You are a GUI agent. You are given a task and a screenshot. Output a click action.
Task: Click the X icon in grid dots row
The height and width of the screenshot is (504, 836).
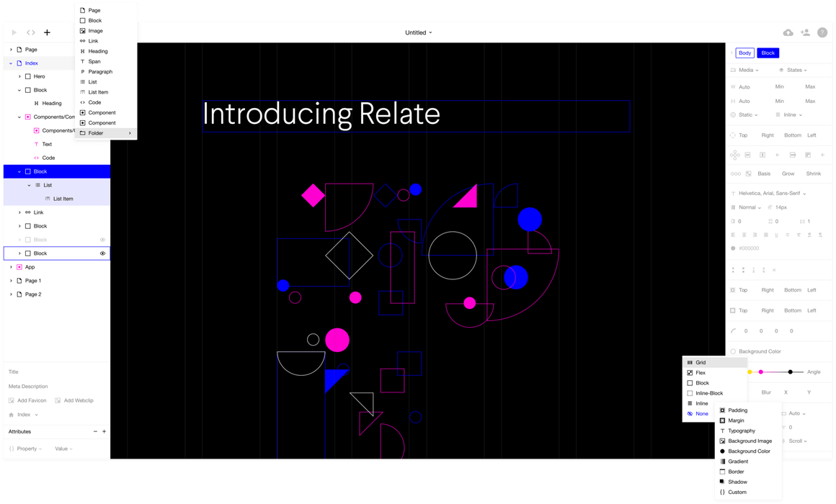774,270
